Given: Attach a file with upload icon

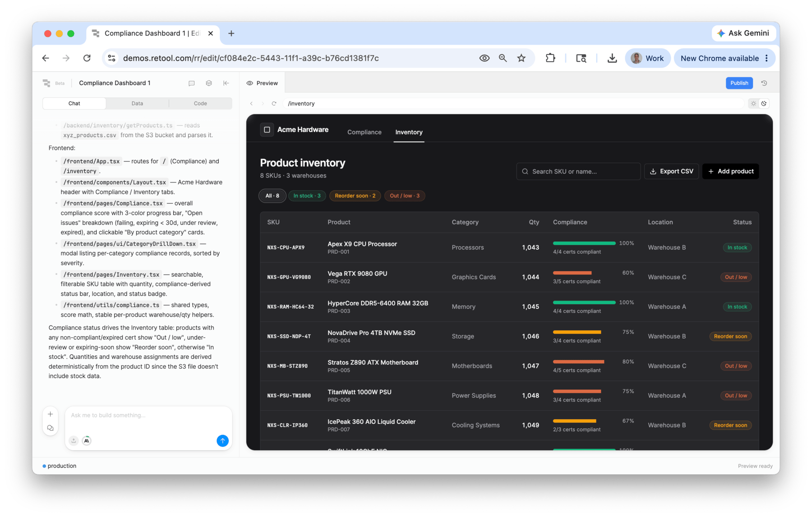Looking at the screenshot, I should [x=74, y=440].
